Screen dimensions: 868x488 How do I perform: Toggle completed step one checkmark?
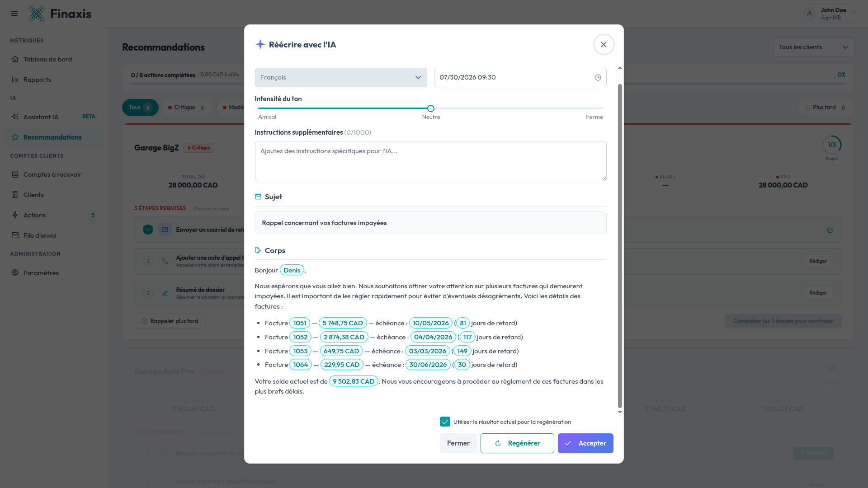148,230
